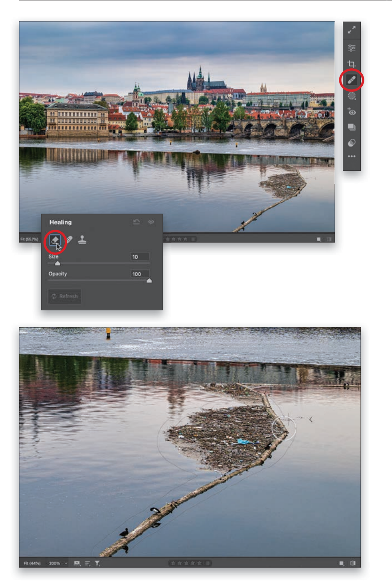Open the Snapshots stacked squares icon
392x587 pixels.
point(351,127)
